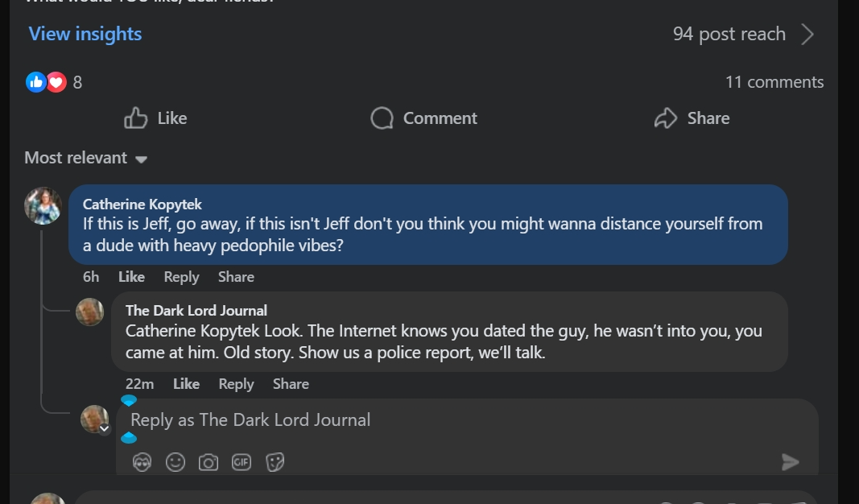Open the sticker picker in reply box
The height and width of the screenshot is (504, 859).
[275, 462]
